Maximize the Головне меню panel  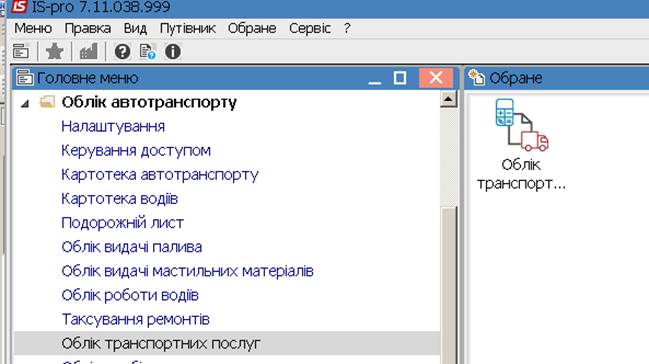point(400,78)
